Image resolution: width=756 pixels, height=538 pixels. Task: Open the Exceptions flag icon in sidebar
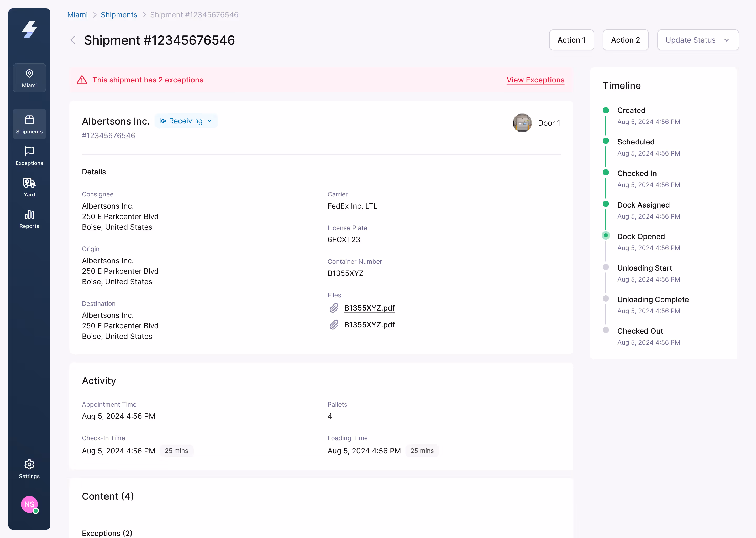point(29,151)
